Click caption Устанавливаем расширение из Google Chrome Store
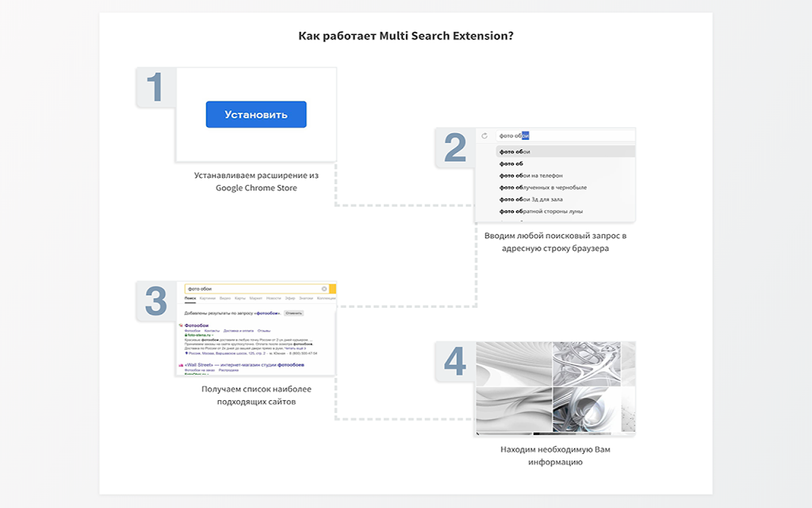Image resolution: width=812 pixels, height=508 pixels. coord(256,182)
